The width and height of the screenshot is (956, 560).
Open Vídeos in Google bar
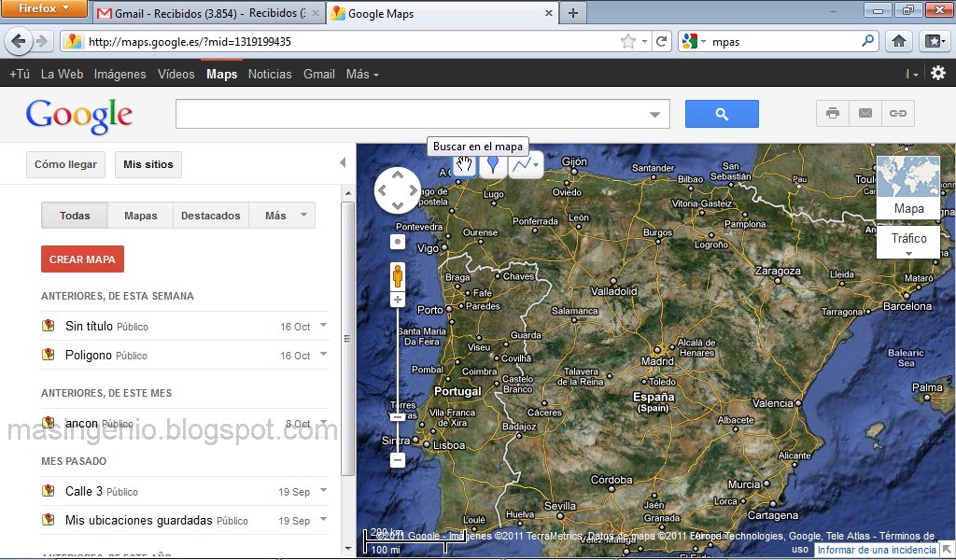pyautogui.click(x=176, y=74)
